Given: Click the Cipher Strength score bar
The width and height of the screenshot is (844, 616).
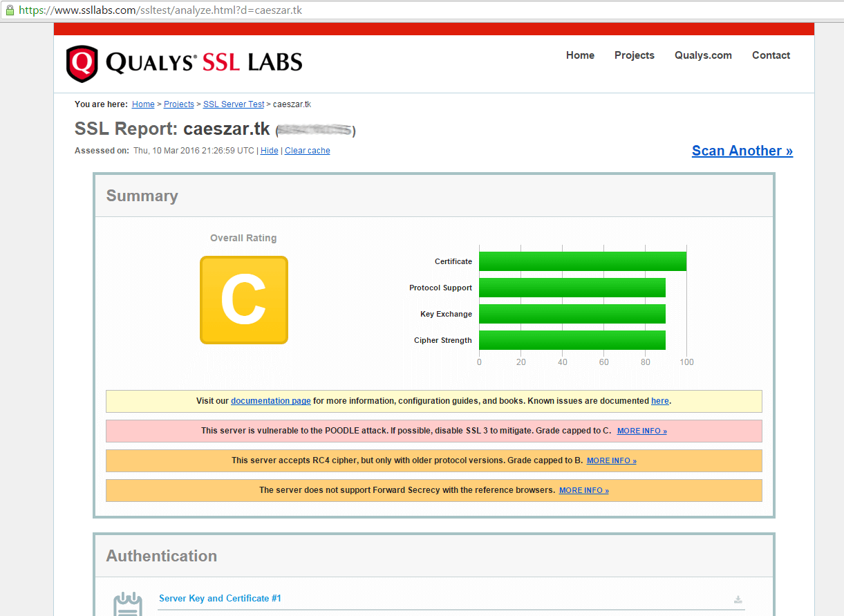Looking at the screenshot, I should (x=572, y=340).
